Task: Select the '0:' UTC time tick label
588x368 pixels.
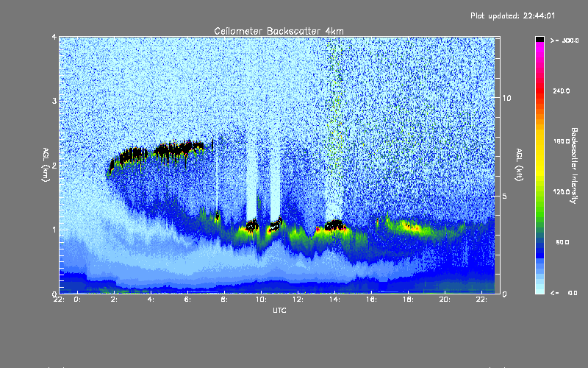Action: [77, 300]
